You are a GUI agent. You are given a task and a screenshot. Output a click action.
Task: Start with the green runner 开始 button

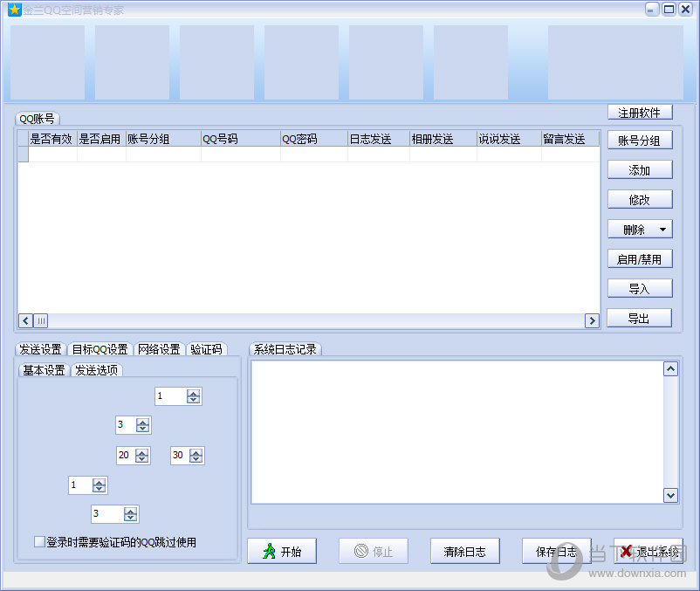282,551
